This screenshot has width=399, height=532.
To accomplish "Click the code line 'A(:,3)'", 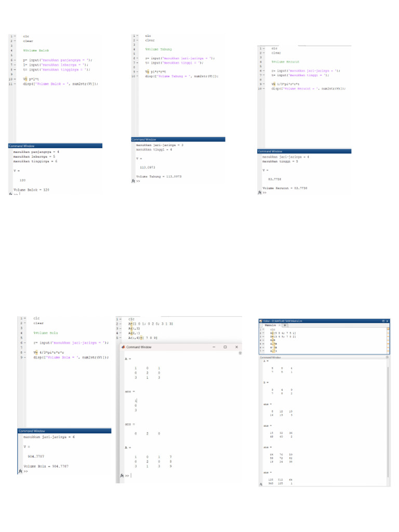I will tap(134, 328).
